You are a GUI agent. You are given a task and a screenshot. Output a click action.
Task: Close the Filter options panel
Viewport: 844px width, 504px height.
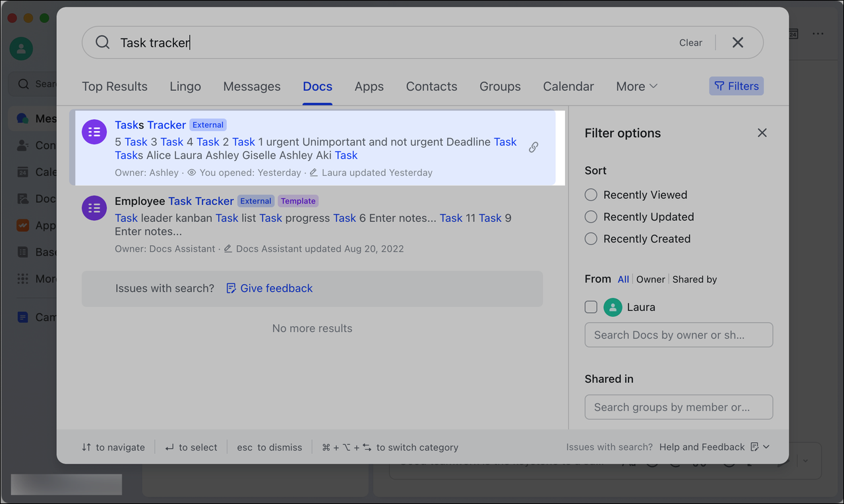tap(762, 133)
